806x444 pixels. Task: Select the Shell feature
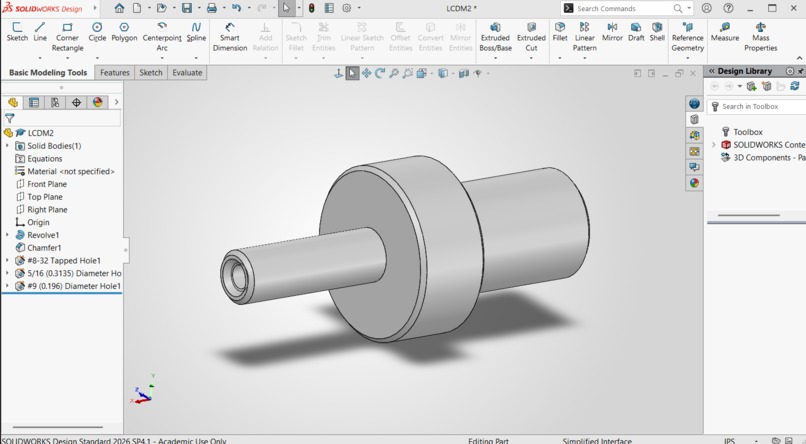(657, 32)
